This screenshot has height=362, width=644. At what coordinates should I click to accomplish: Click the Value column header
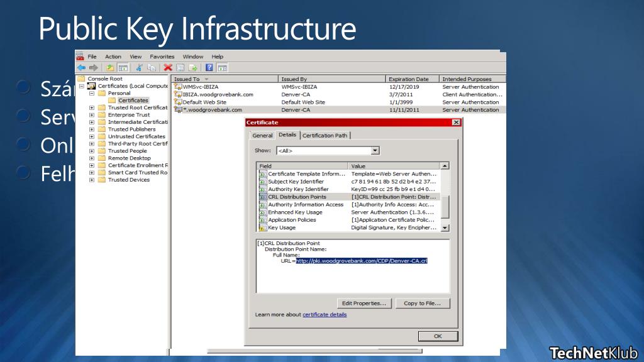394,166
